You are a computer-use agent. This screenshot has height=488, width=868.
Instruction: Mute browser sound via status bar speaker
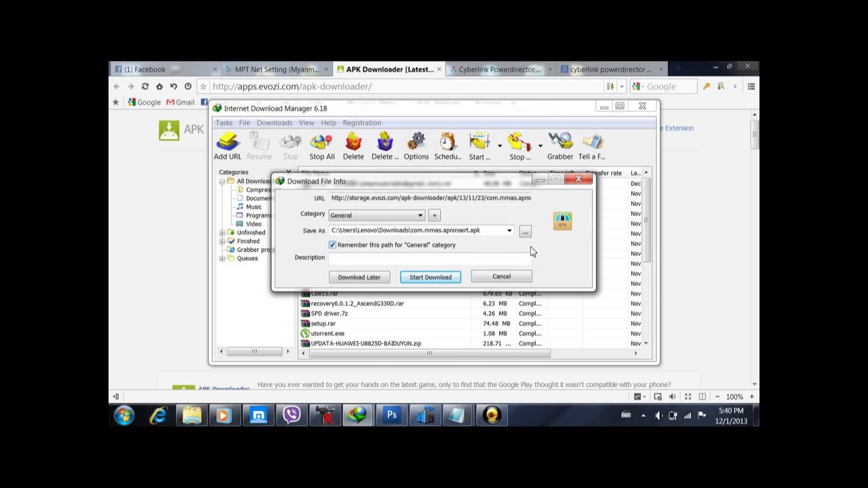coord(673,396)
